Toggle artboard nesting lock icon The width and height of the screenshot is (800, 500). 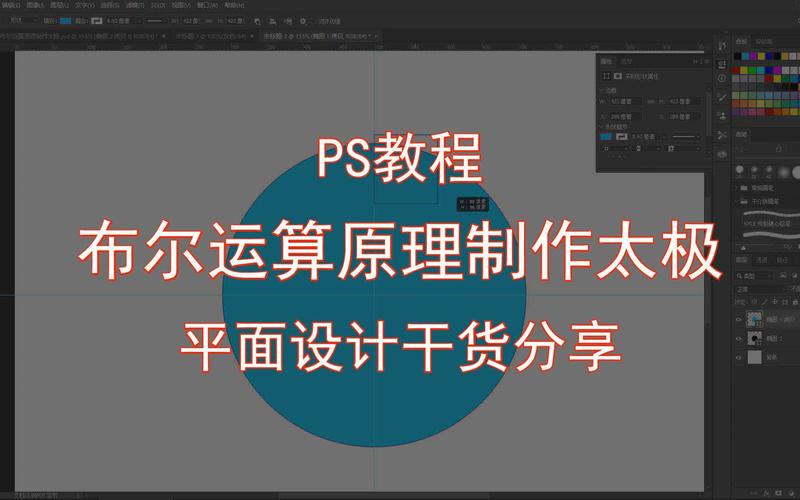click(785, 302)
